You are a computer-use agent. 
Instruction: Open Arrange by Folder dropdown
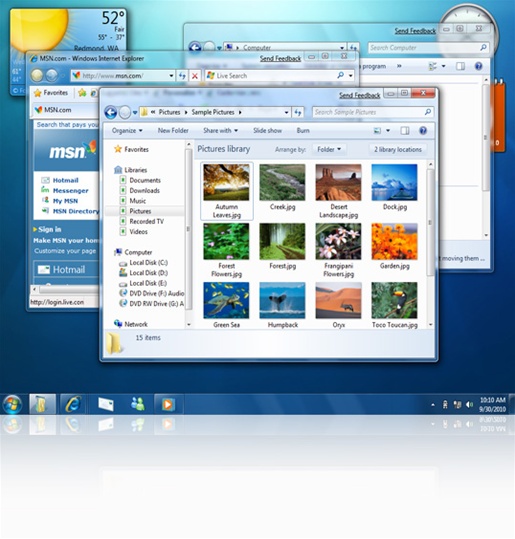[x=329, y=149]
